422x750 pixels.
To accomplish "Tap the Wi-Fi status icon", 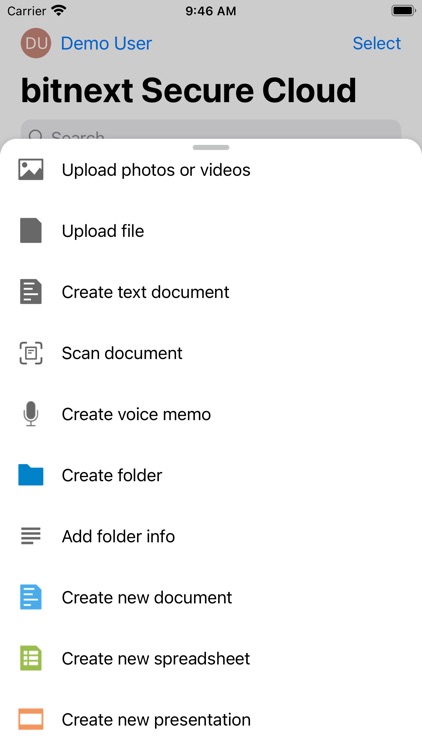I will tap(58, 11).
